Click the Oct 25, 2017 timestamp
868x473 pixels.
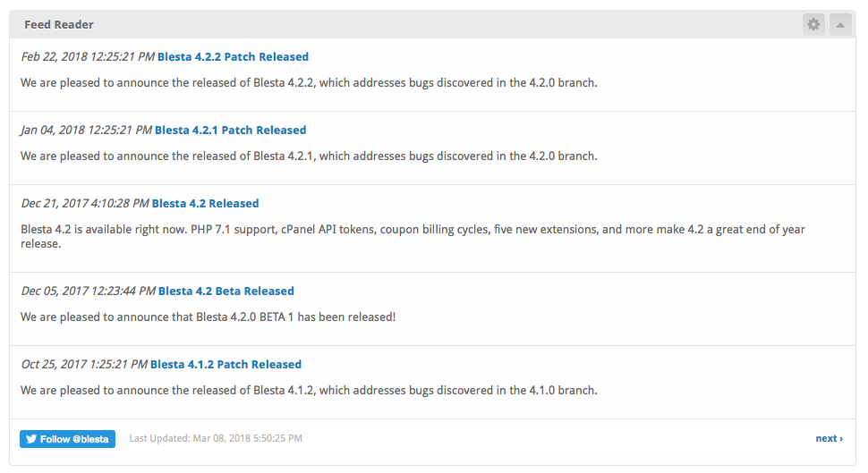(x=84, y=365)
